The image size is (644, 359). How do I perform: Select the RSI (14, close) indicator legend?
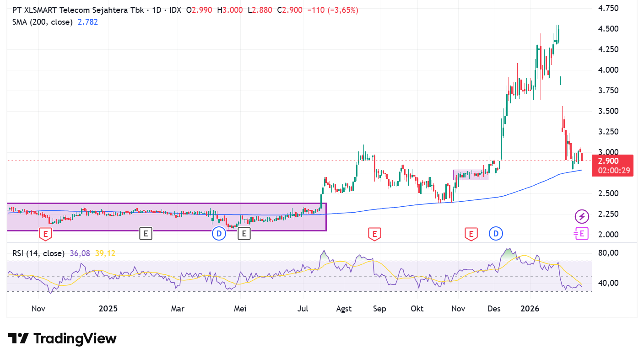(x=38, y=253)
